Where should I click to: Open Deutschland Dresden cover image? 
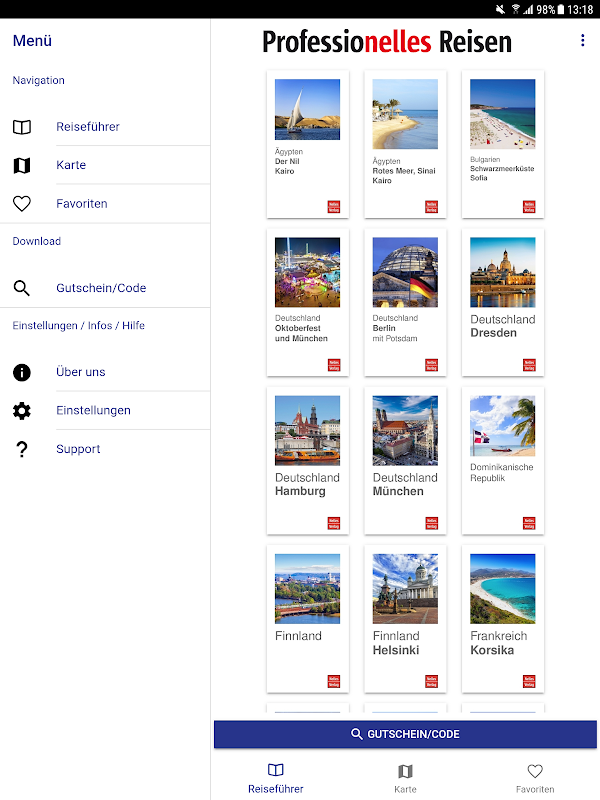click(x=503, y=272)
